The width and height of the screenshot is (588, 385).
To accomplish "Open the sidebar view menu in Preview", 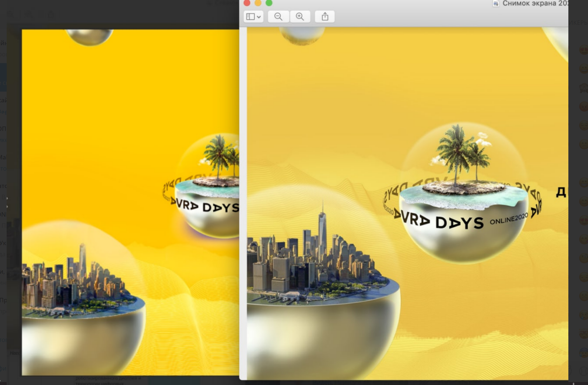I will point(253,17).
